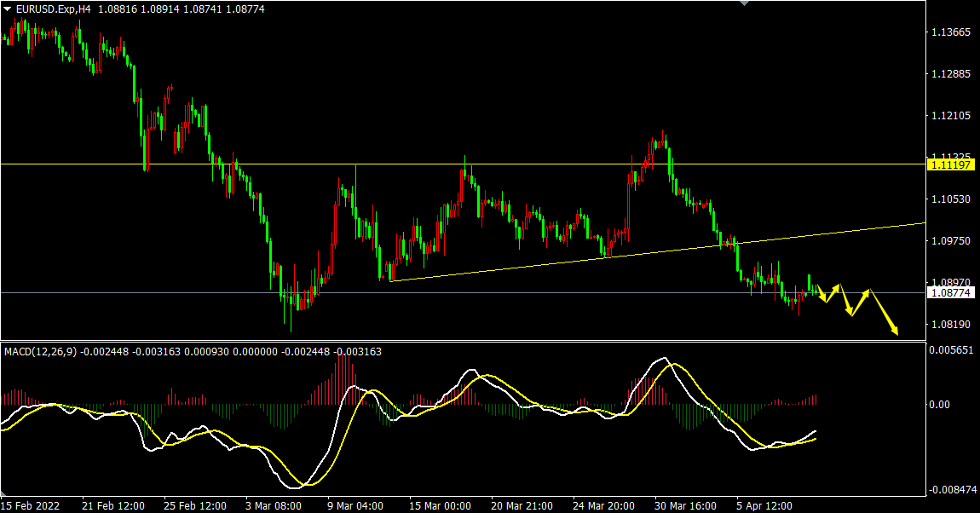The height and width of the screenshot is (513, 980).
Task: Click the -0.008474 MACD scale label
Action: tap(950, 490)
